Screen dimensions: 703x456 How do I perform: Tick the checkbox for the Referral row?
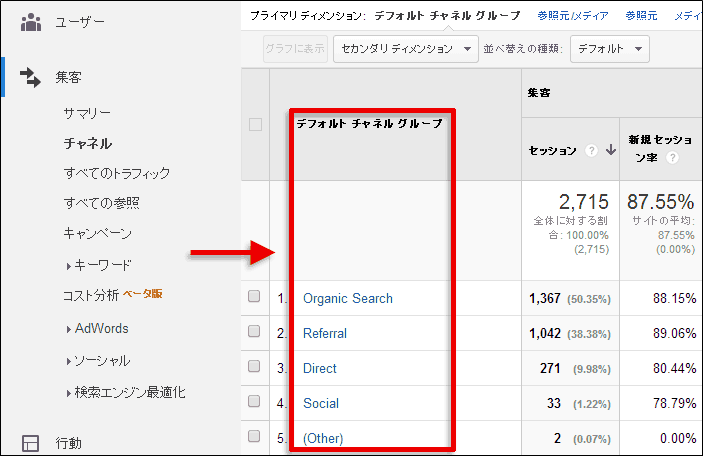coord(254,333)
